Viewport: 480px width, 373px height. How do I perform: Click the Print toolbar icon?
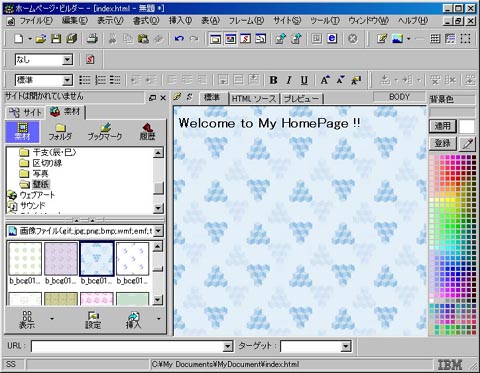tap(92, 39)
